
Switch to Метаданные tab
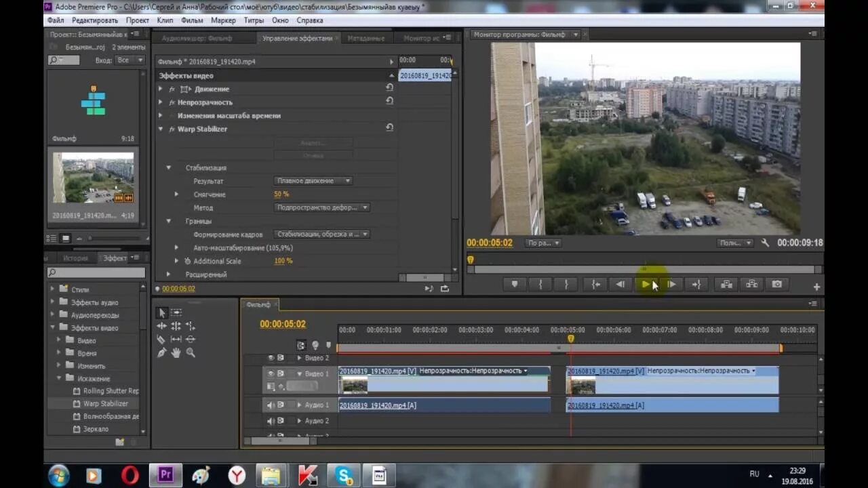point(366,39)
